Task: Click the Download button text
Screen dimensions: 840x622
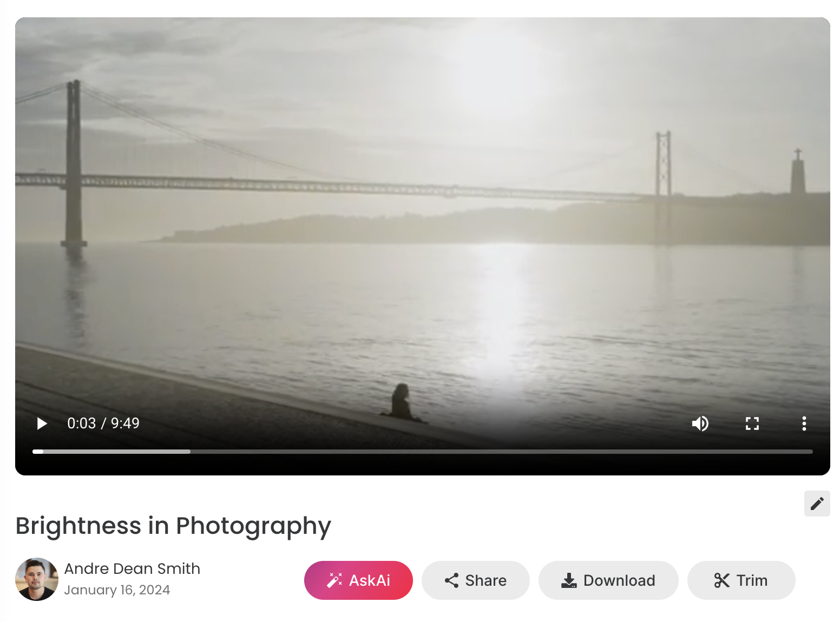Action: point(619,580)
